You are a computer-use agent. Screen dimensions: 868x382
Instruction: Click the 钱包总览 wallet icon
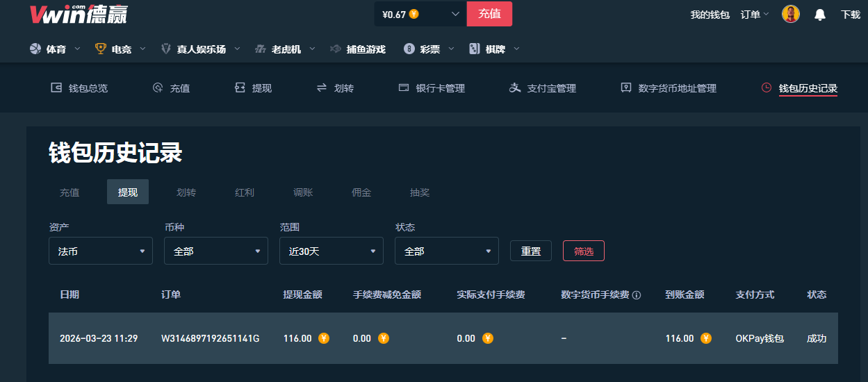click(56, 88)
